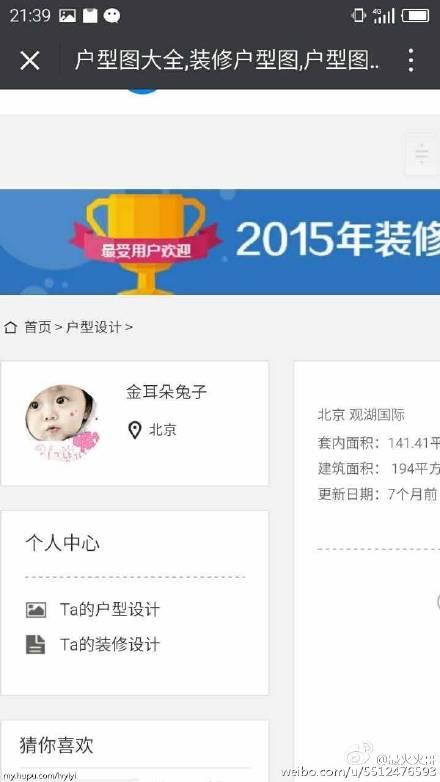The height and width of the screenshot is (782, 440).
Task: Open the 金耳朵兔子 username
Action: 166,392
